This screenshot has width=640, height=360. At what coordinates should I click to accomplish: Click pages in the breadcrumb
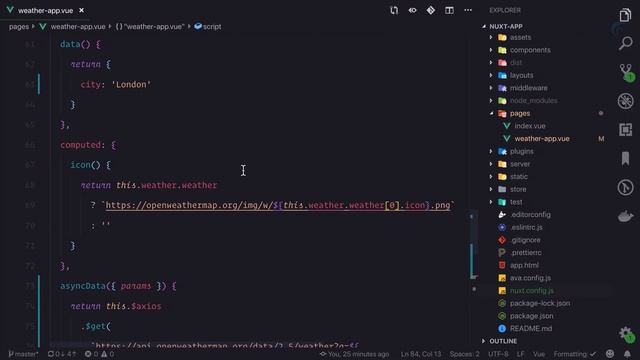pyautogui.click(x=19, y=27)
